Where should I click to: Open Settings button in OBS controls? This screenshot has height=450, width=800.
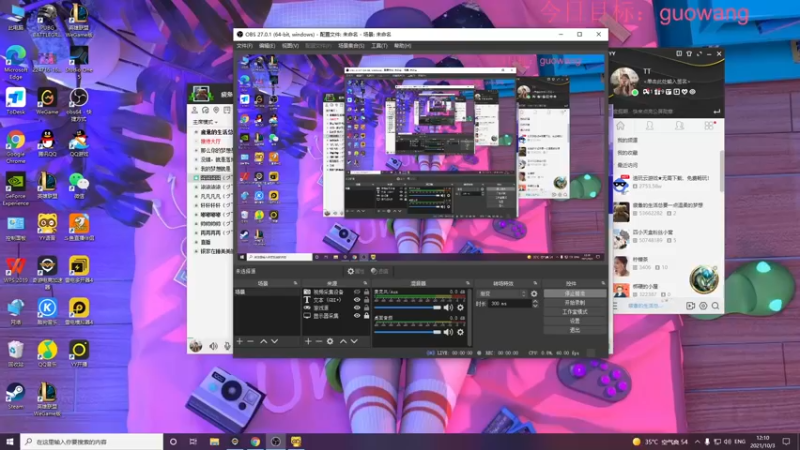[575, 321]
